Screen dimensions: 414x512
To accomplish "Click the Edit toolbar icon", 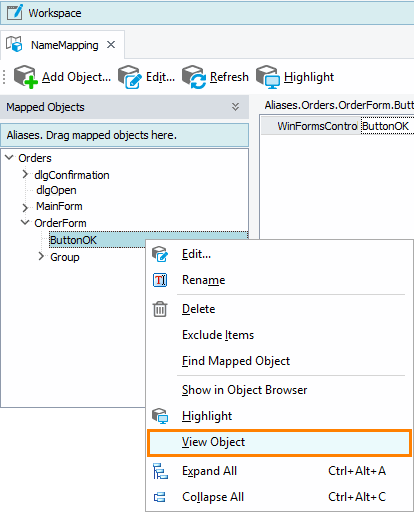I will point(129,77).
